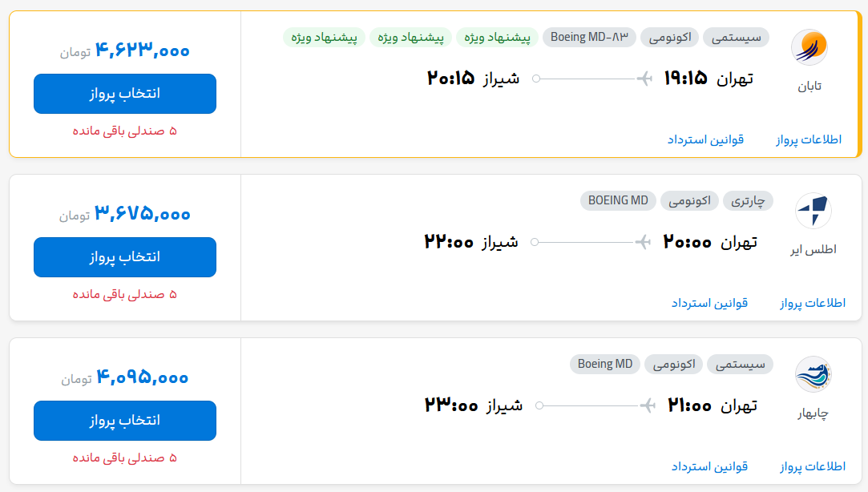
Task: Click airplane icon on the 19:15 flight
Action: 644,79
